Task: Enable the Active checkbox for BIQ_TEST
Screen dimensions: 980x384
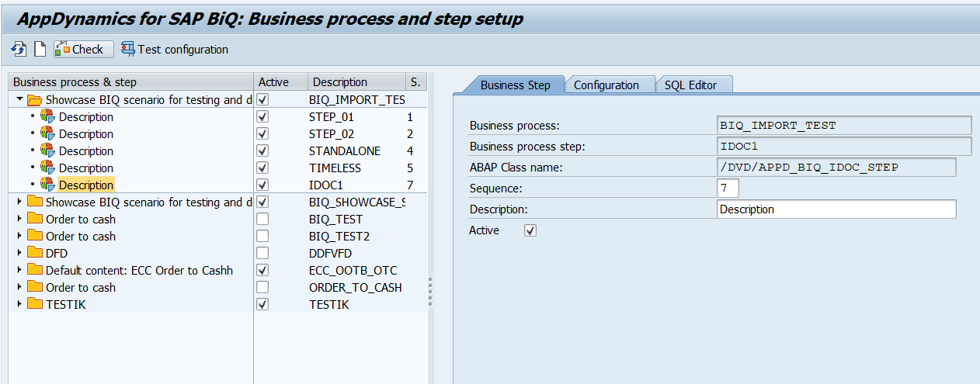Action: (262, 220)
